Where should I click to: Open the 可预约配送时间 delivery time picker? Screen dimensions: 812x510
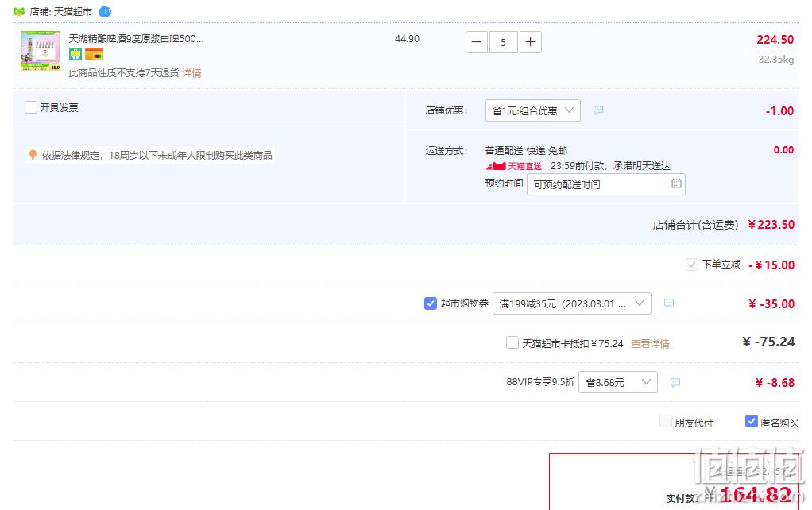click(606, 184)
